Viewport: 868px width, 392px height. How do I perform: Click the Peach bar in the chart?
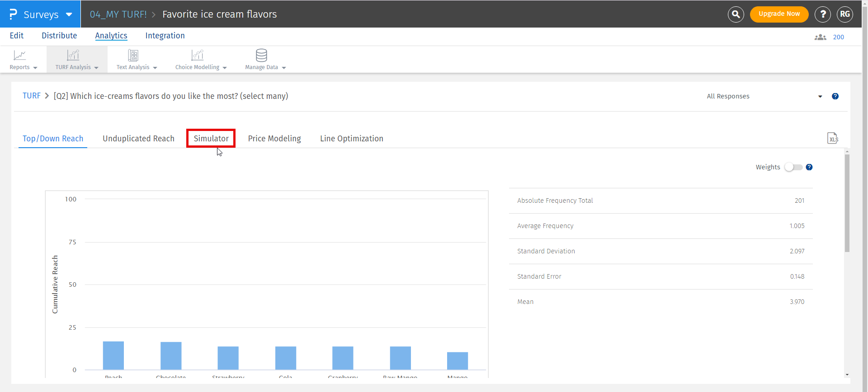[113, 355]
